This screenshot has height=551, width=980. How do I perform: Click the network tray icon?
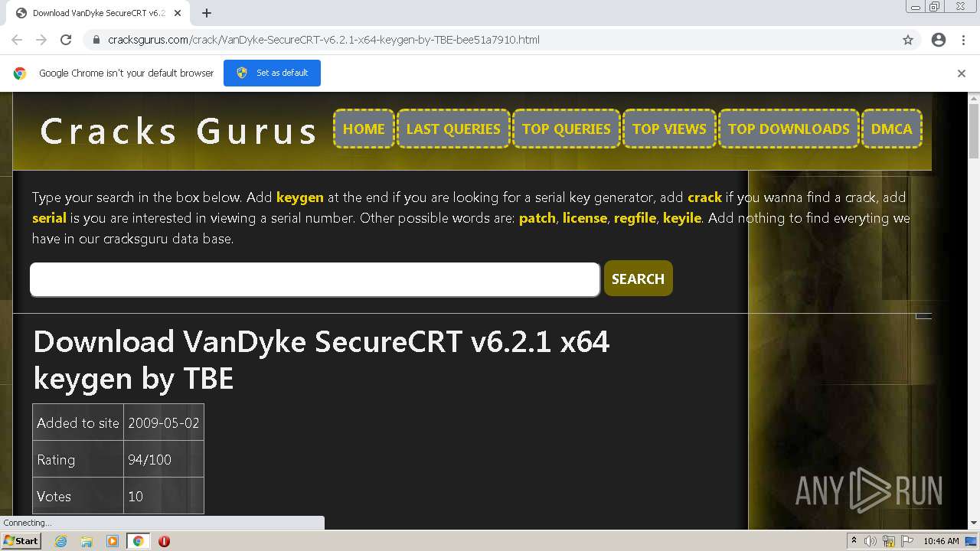coord(889,541)
